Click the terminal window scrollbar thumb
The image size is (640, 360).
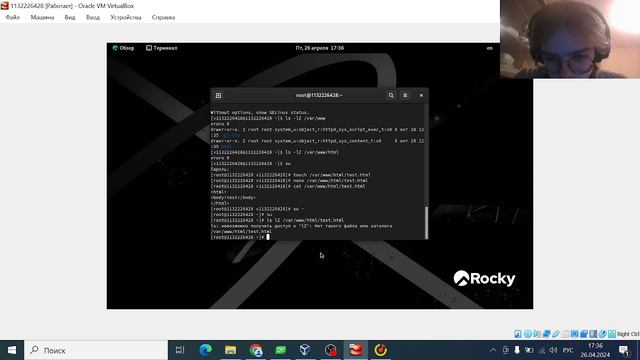pos(427,222)
